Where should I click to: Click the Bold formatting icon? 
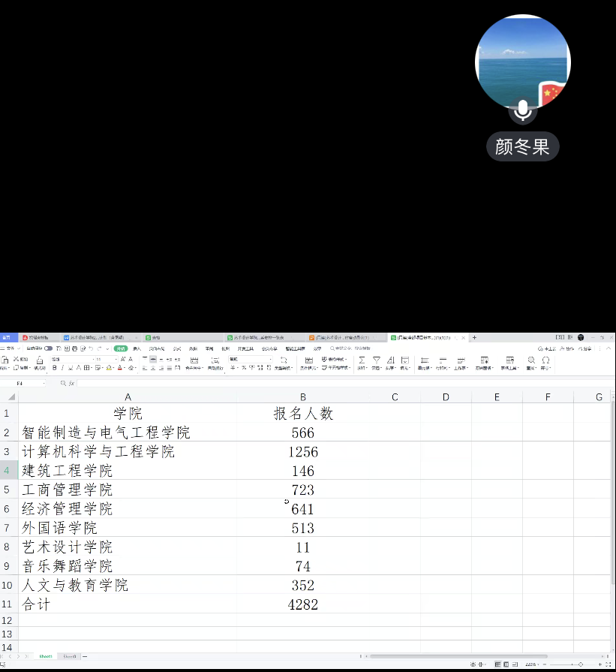point(54,368)
